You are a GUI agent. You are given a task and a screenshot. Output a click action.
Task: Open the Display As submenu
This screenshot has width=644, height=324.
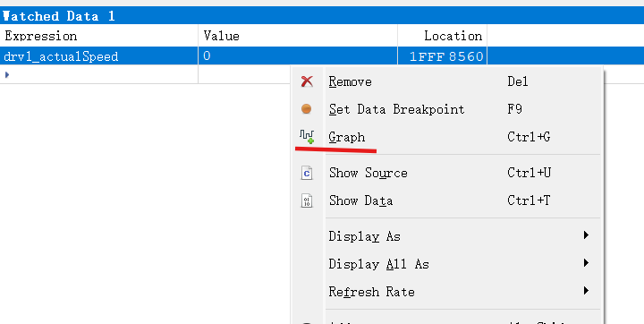[447, 236]
